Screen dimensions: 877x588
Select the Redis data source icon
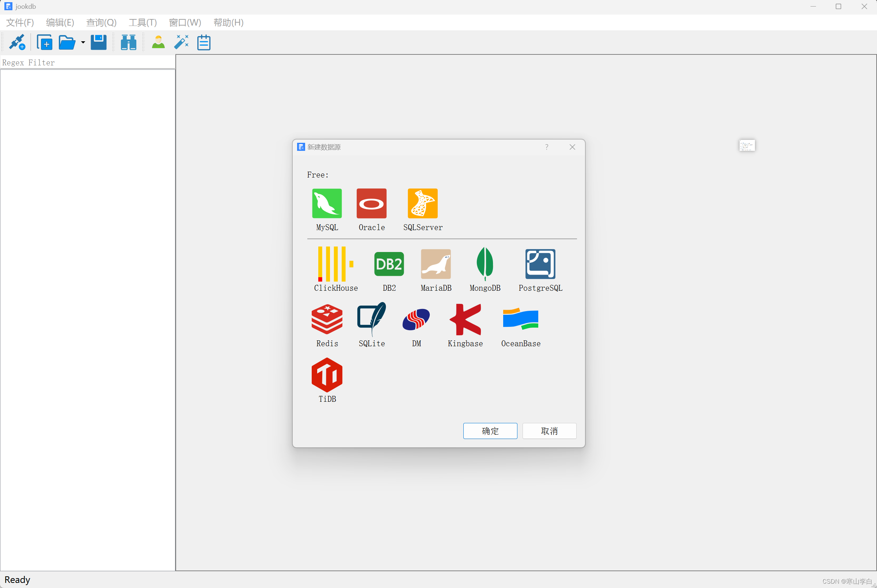tap(327, 319)
